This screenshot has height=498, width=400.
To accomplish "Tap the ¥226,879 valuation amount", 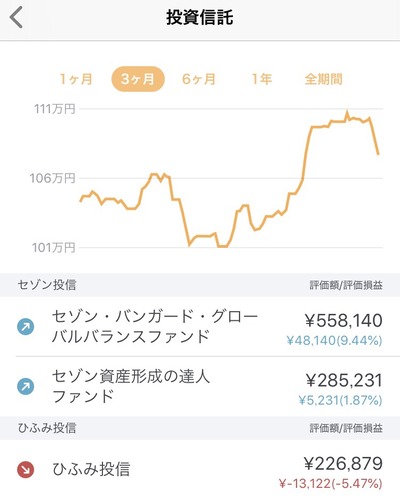I will point(343,463).
